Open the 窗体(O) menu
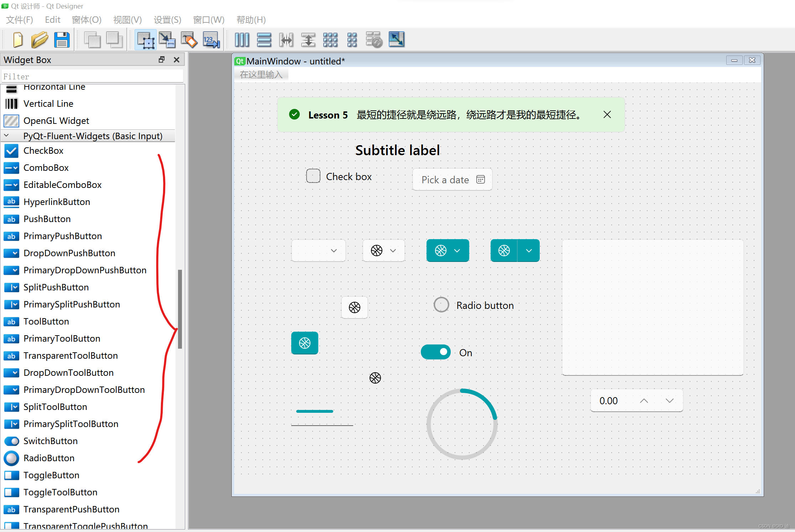Screen dimensions: 795x532 click(x=87, y=20)
